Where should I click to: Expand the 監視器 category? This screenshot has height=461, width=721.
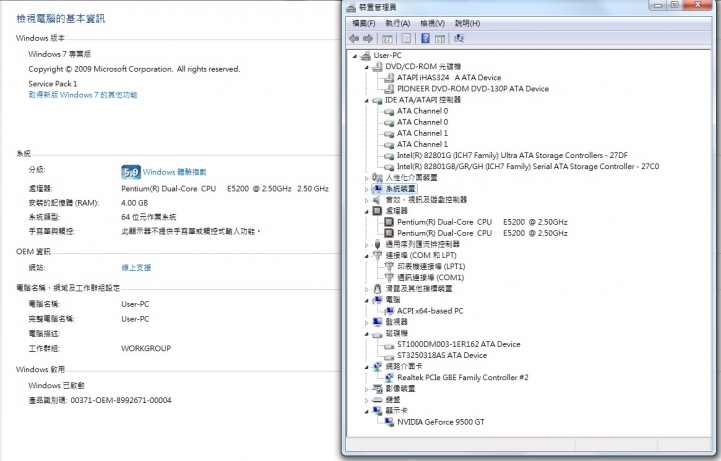point(366,322)
